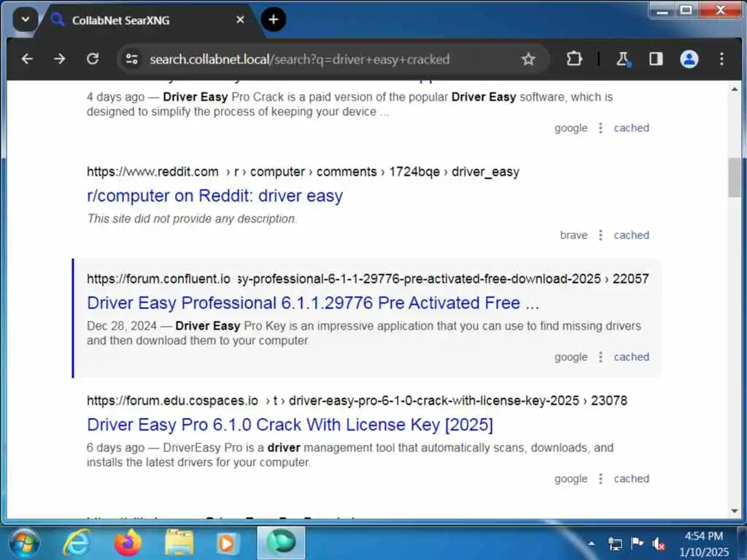This screenshot has height=560, width=747.
Task: Open Action Center flag icon
Action: [x=637, y=543]
